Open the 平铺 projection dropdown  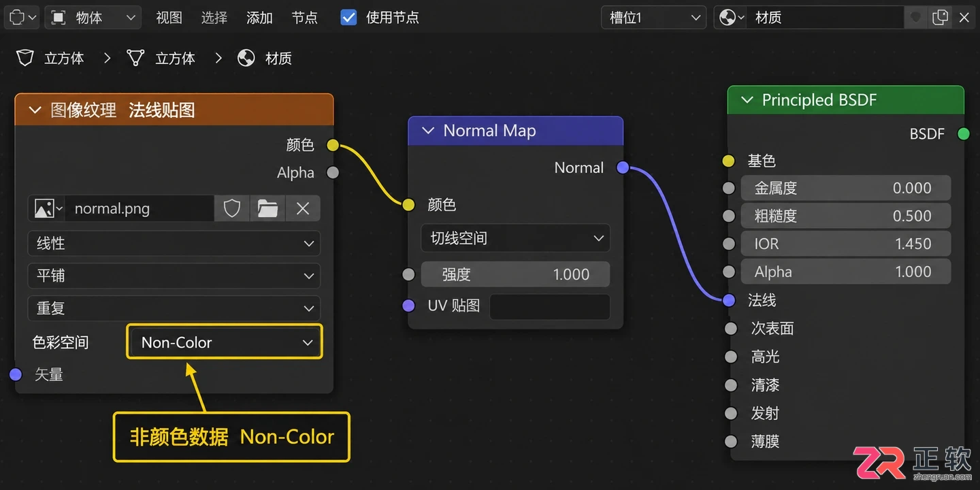[174, 276]
